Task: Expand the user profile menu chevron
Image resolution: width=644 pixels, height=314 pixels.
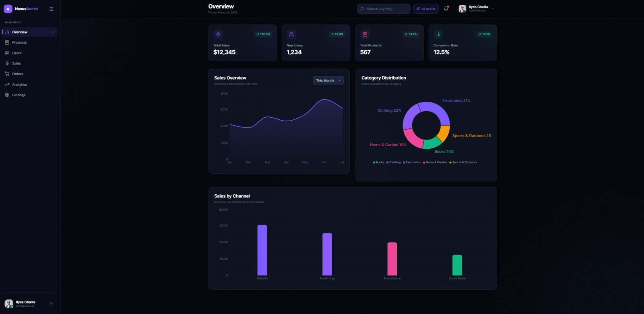Action: point(493,9)
